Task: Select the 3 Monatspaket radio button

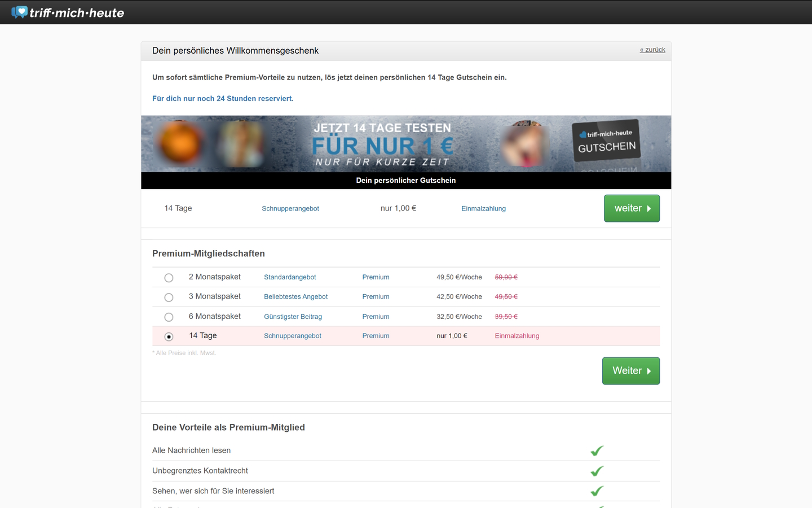Action: coord(169,297)
